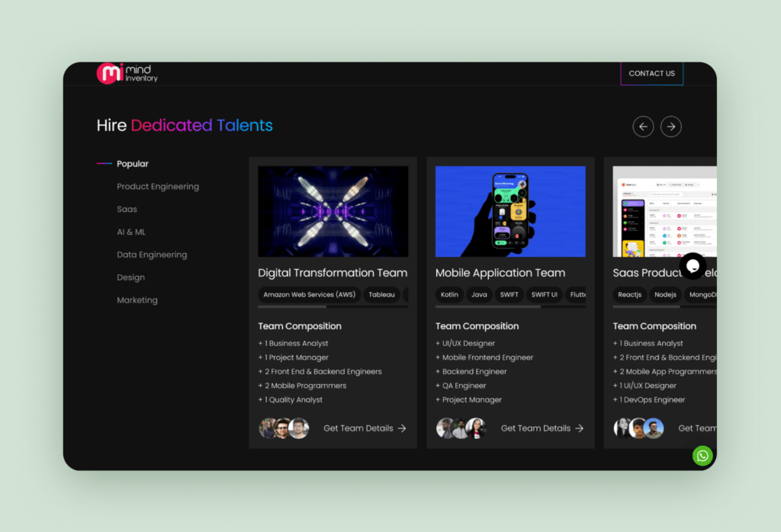Click the Kotlin technology tag

[x=449, y=294]
